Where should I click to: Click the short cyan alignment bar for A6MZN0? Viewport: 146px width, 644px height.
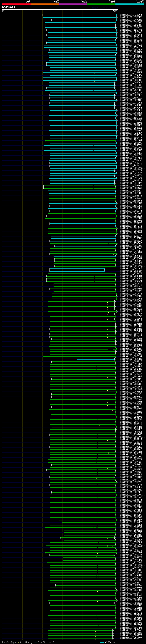[96, 359]
